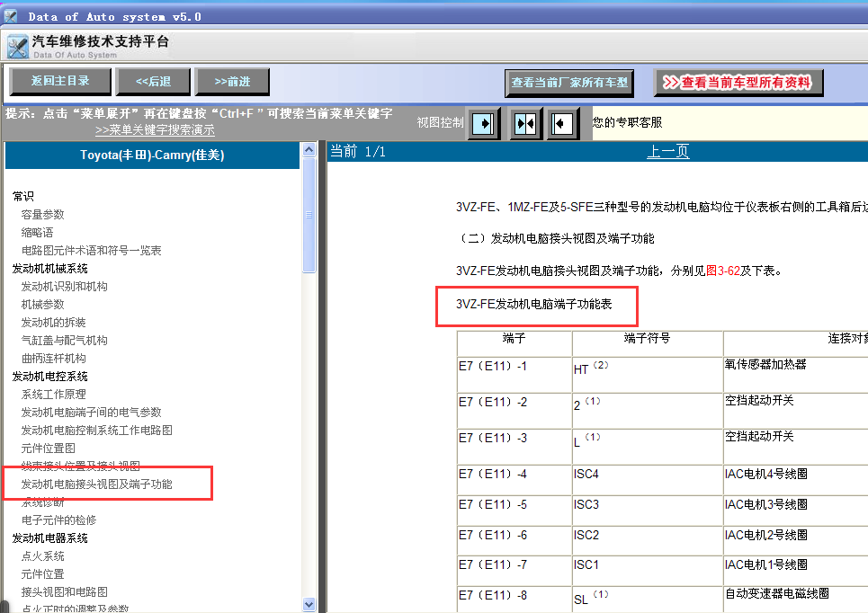Open the 元件位置 item under 发动机电器系统

42,574
